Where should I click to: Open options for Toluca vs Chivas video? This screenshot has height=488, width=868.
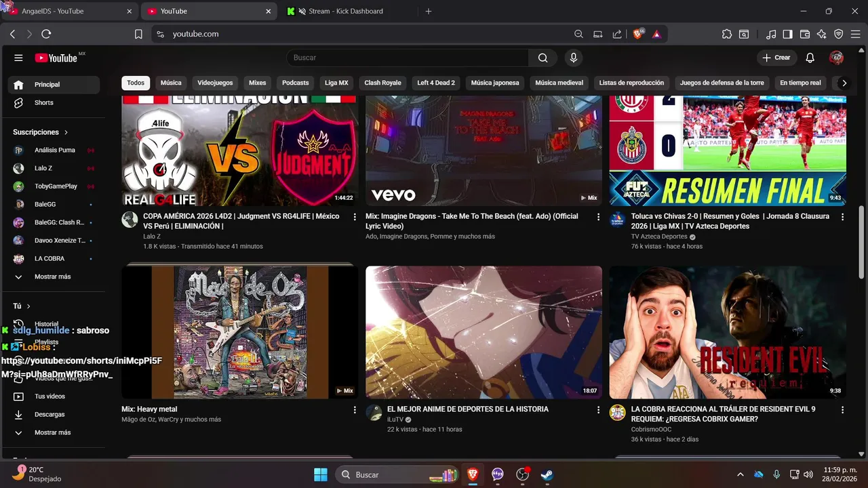click(x=842, y=217)
